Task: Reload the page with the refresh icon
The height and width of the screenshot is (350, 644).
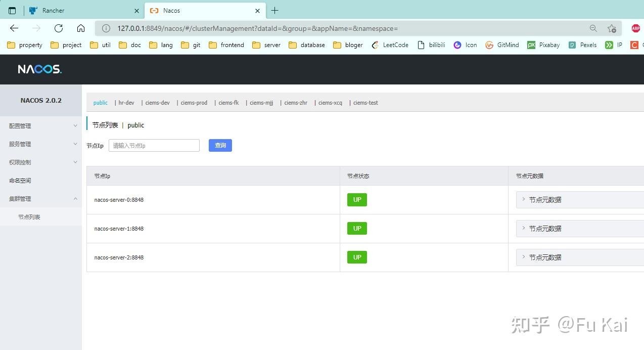Action: pyautogui.click(x=58, y=28)
